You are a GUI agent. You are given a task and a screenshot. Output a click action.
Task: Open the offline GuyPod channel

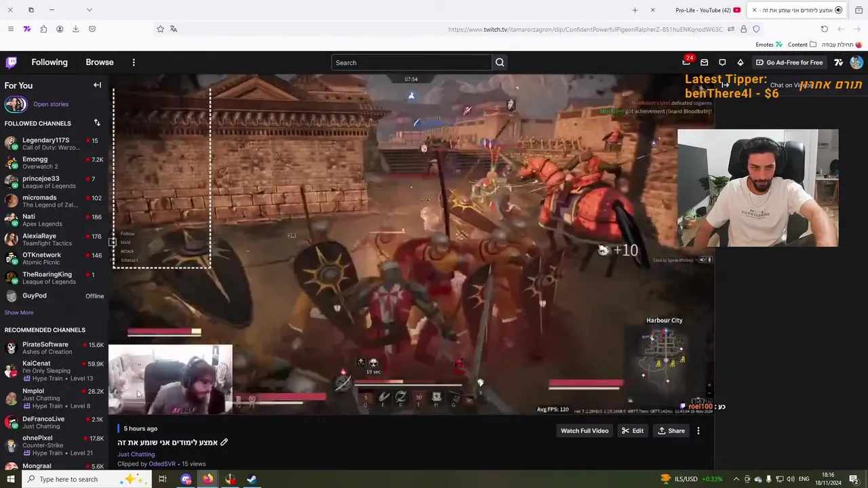pyautogui.click(x=54, y=296)
